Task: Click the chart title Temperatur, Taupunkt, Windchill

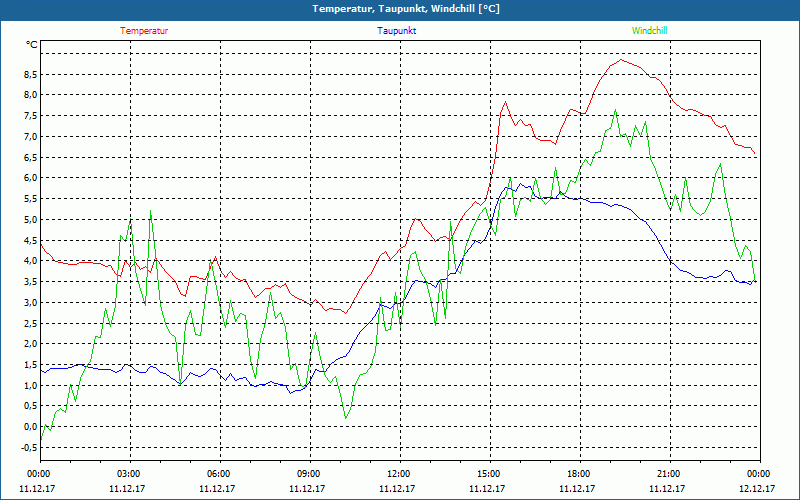Action: pos(406,9)
